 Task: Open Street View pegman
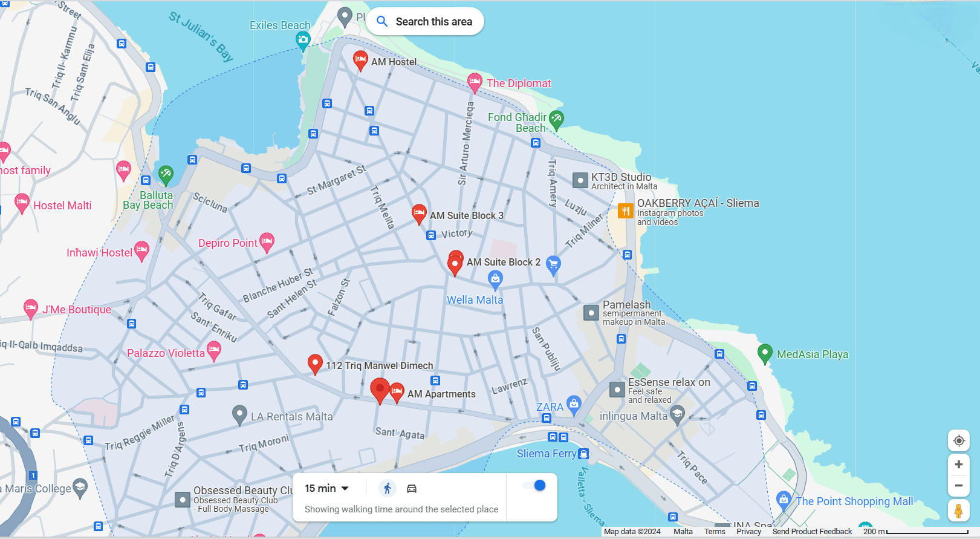coord(959,511)
